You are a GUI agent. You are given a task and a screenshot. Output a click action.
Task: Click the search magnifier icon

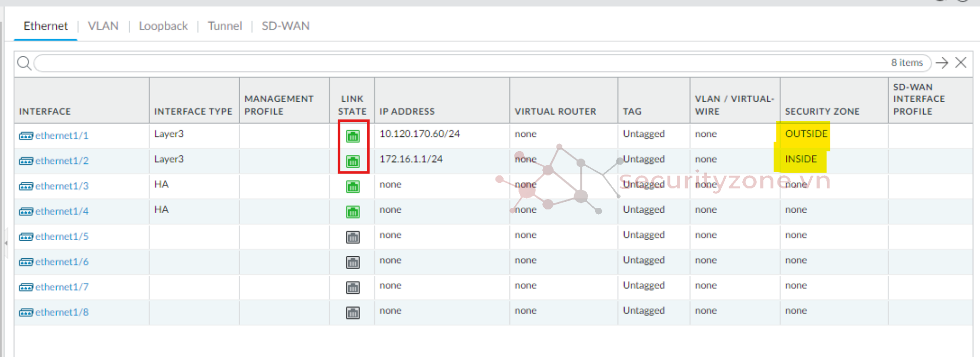[x=24, y=63]
